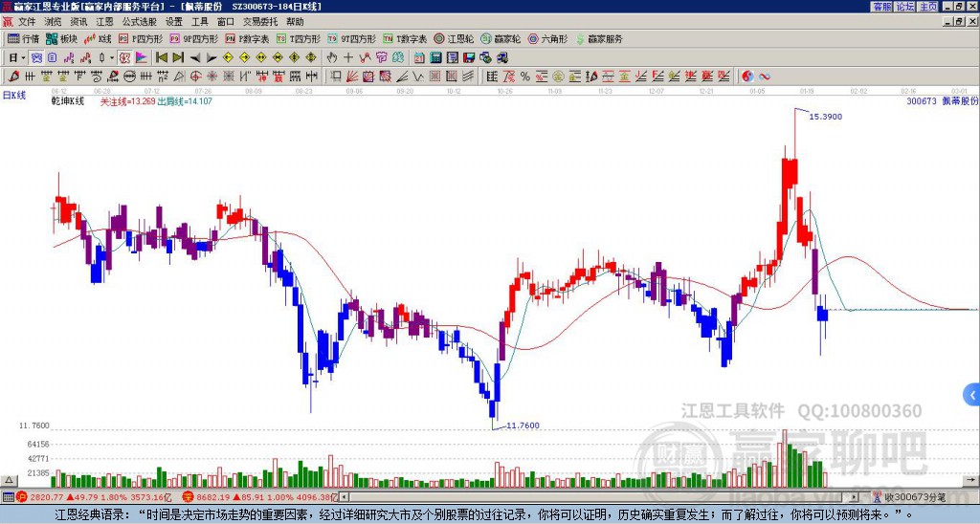Minimize the inner chart window

click(x=947, y=22)
